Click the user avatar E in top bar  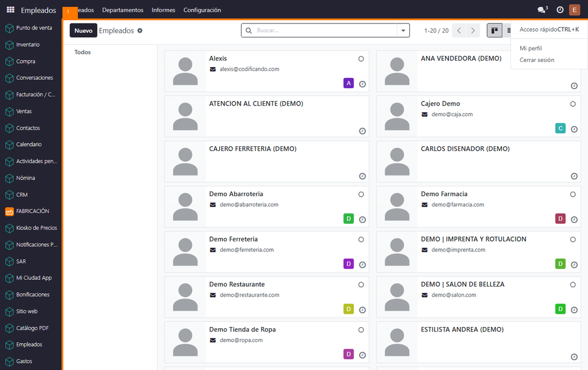click(574, 10)
